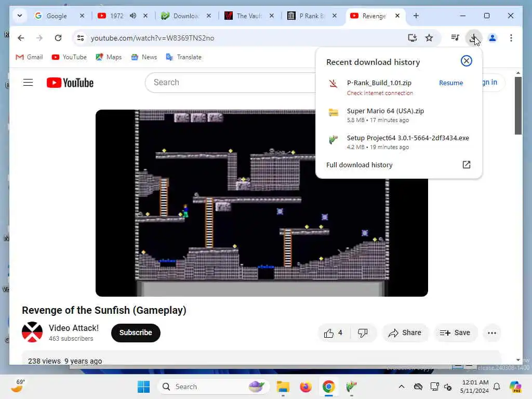The height and width of the screenshot is (399, 532).
Task: Open the Chrome profile icon
Action: tap(493, 38)
